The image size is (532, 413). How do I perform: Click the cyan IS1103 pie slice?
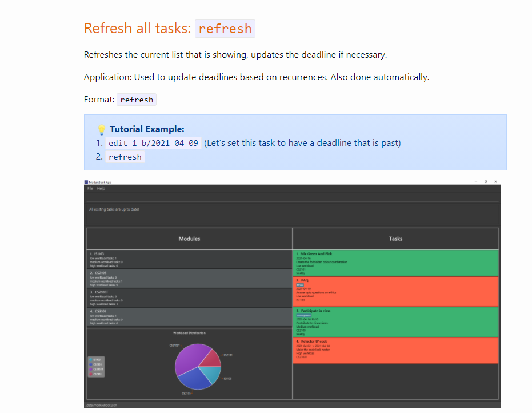pos(212,374)
